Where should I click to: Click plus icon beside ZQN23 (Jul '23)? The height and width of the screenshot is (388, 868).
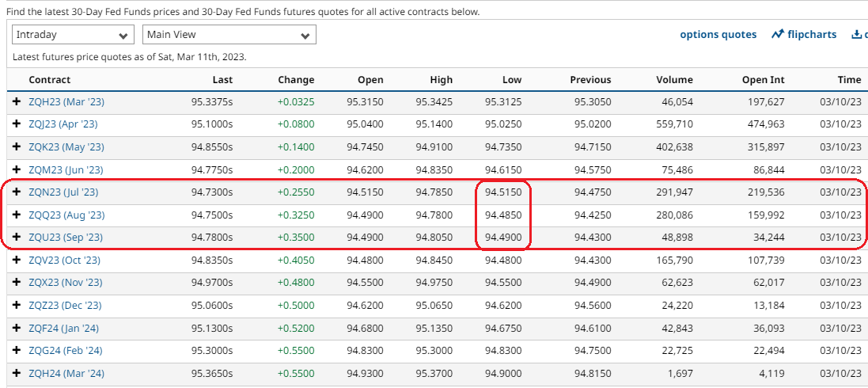(x=17, y=192)
